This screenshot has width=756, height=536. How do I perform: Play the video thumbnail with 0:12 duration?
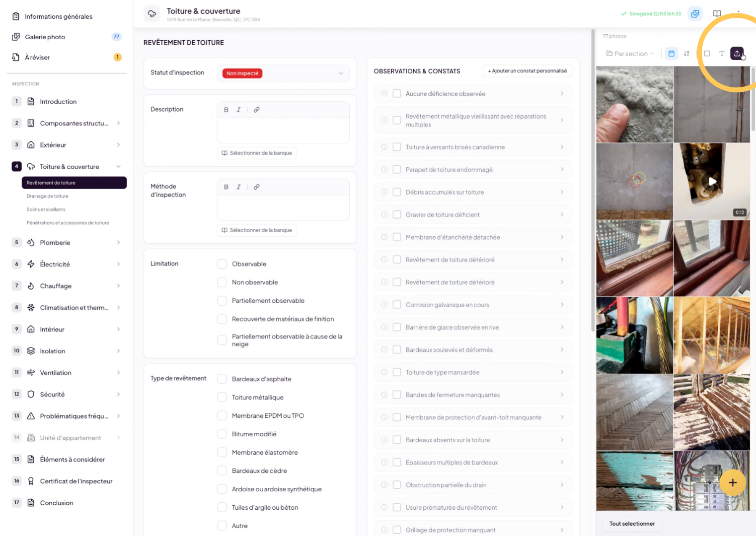pyautogui.click(x=712, y=182)
